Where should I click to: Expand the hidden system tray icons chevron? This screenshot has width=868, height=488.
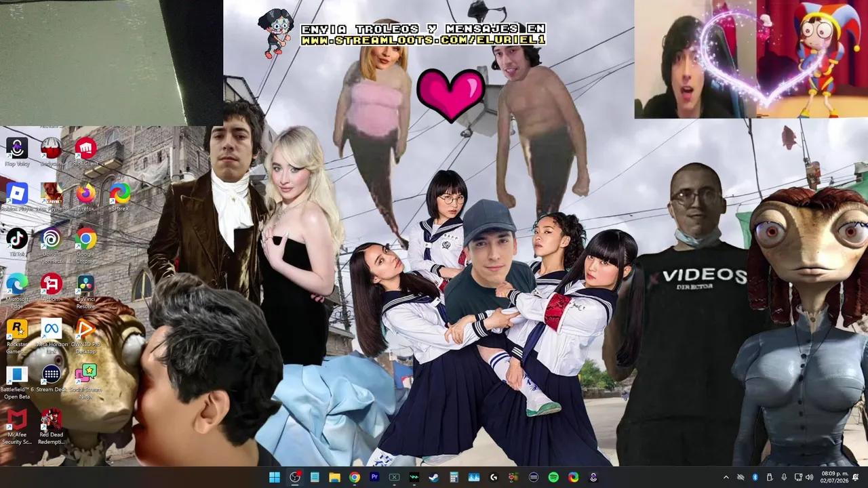click(x=726, y=477)
